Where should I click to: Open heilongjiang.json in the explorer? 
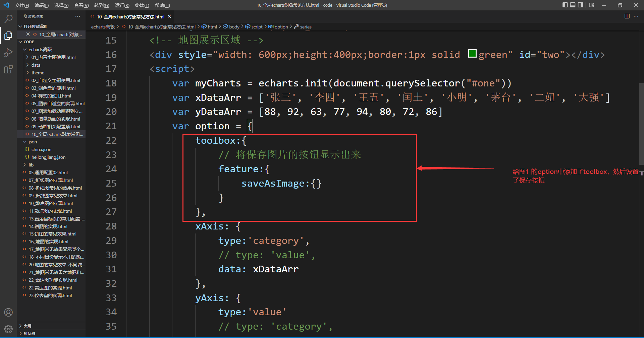tap(48, 157)
